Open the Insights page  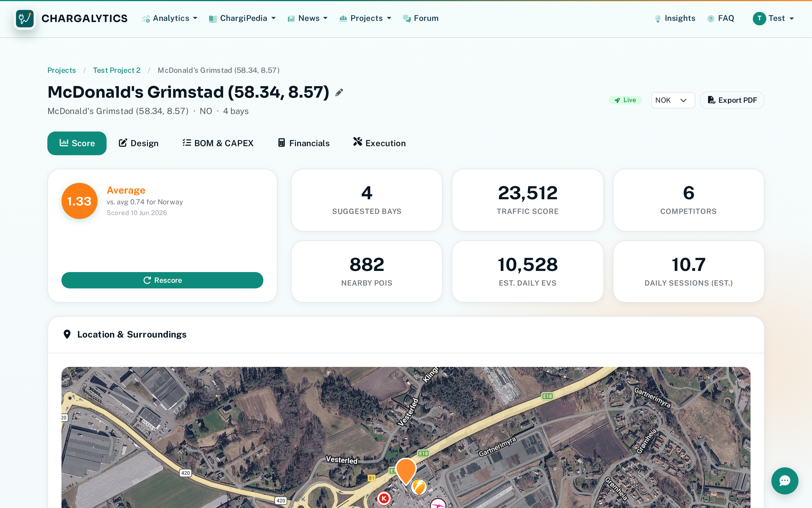coord(675,18)
